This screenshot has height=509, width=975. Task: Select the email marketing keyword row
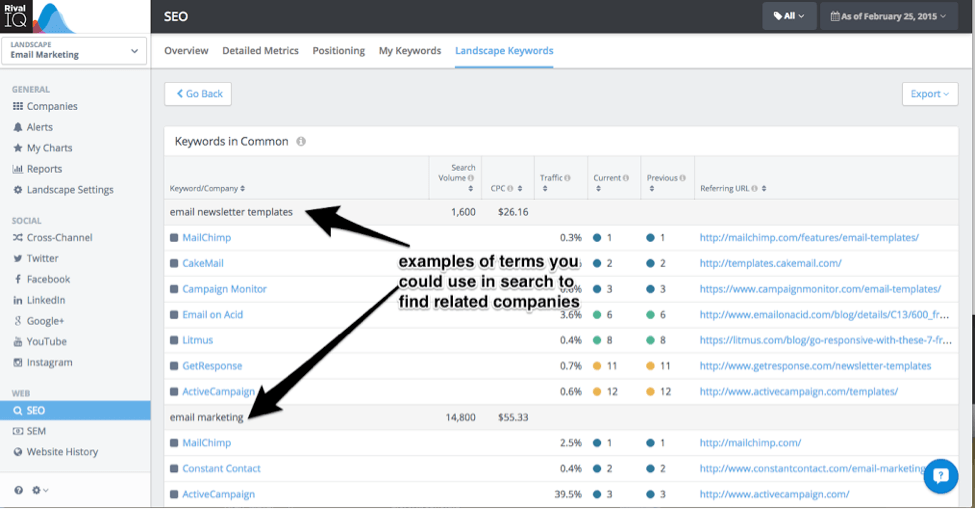tap(561, 417)
